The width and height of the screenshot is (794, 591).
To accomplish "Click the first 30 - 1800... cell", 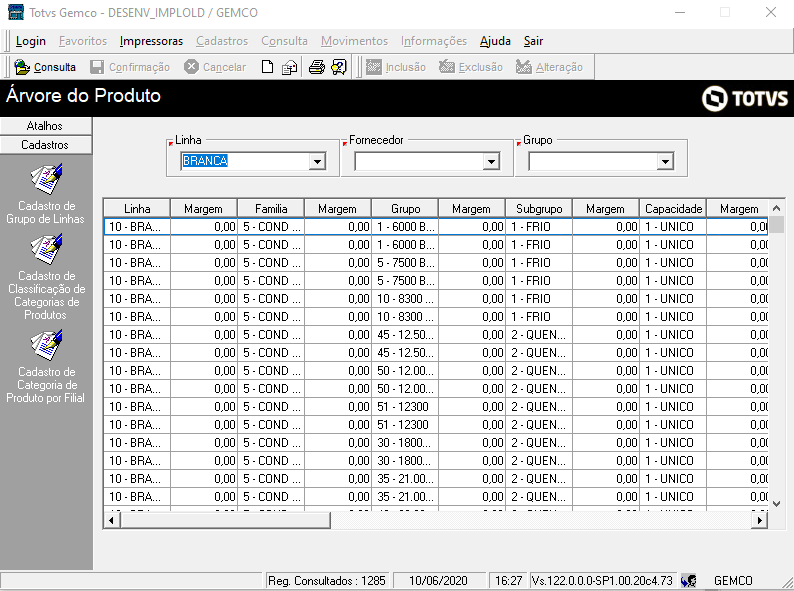I will tap(405, 443).
